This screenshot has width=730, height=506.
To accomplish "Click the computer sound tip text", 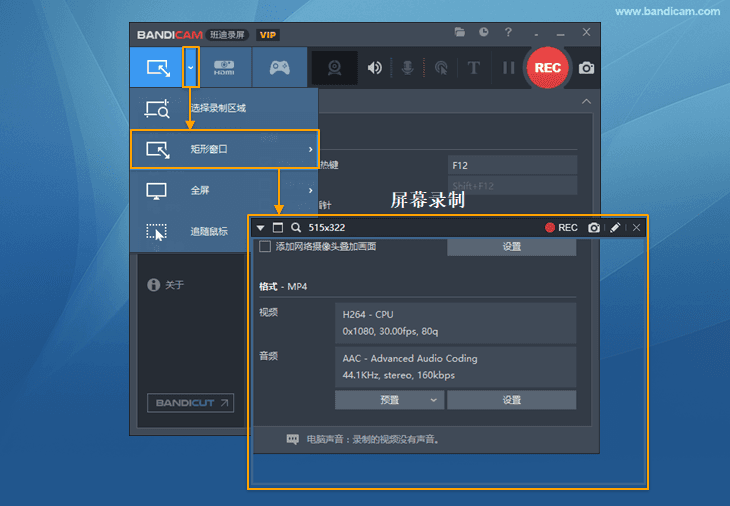I will tap(373, 439).
